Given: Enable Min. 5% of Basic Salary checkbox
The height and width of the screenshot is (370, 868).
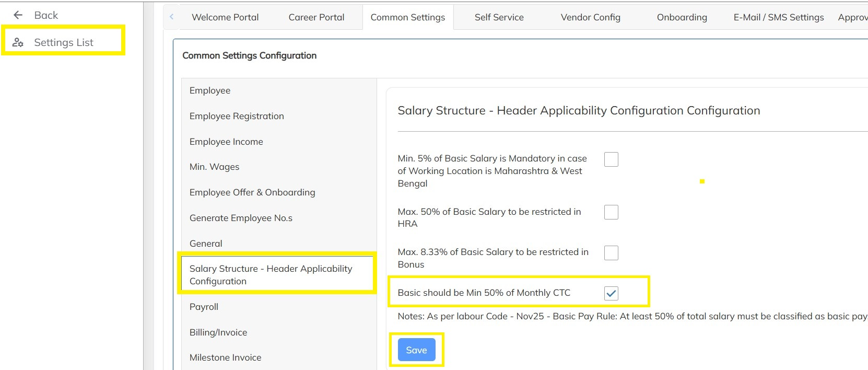Looking at the screenshot, I should (x=611, y=159).
